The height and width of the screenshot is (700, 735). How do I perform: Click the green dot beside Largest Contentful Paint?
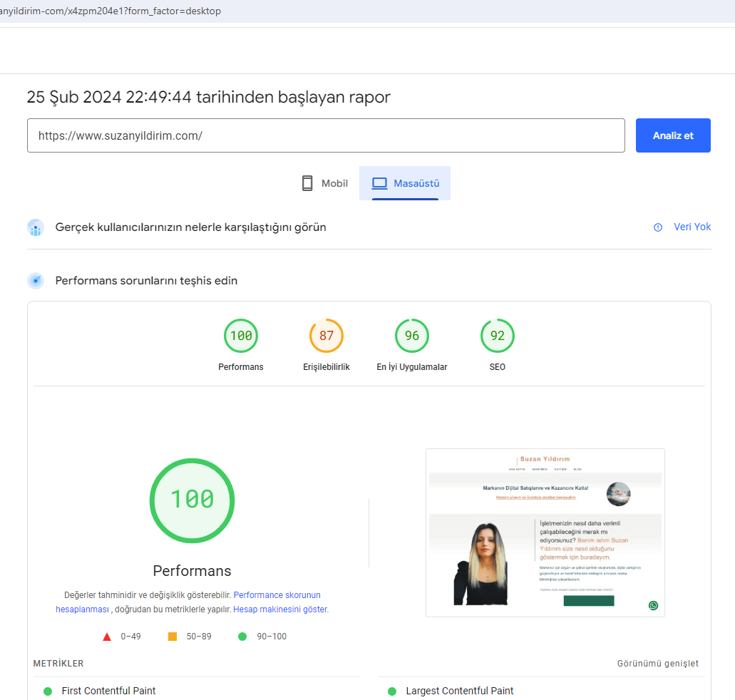click(x=392, y=691)
